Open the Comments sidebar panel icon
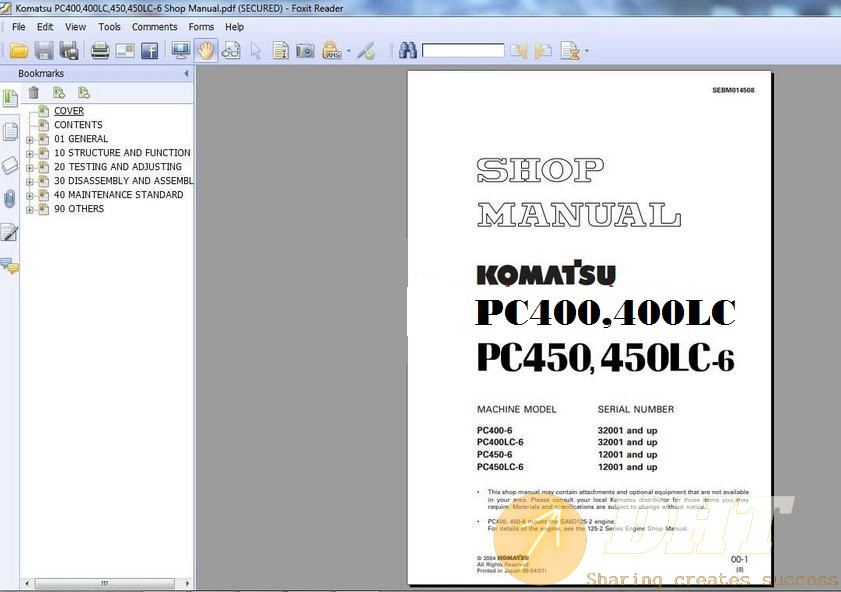 (x=10, y=265)
